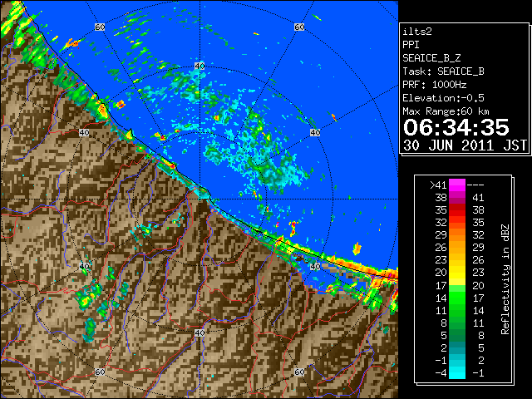Viewport: 532px width, 399px height.
Task: Click the "40" range label due north of center
Action: [x=199, y=66]
